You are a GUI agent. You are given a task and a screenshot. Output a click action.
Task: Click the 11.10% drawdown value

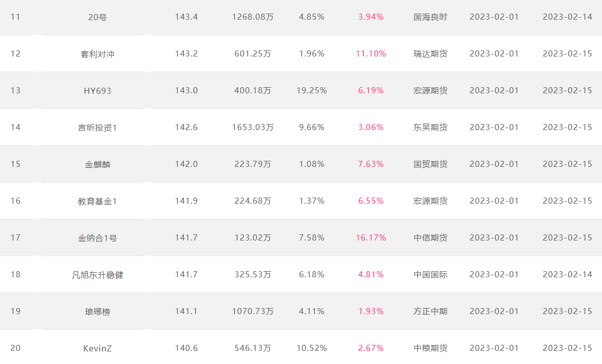tap(371, 54)
